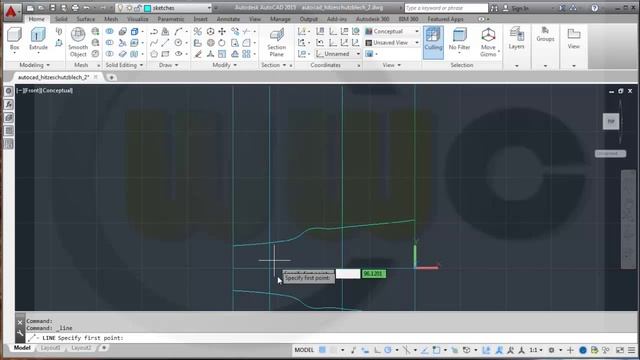The width and height of the screenshot is (640, 360).
Task: Open the 1:1 annotation scale dropdown
Action: (x=536, y=350)
